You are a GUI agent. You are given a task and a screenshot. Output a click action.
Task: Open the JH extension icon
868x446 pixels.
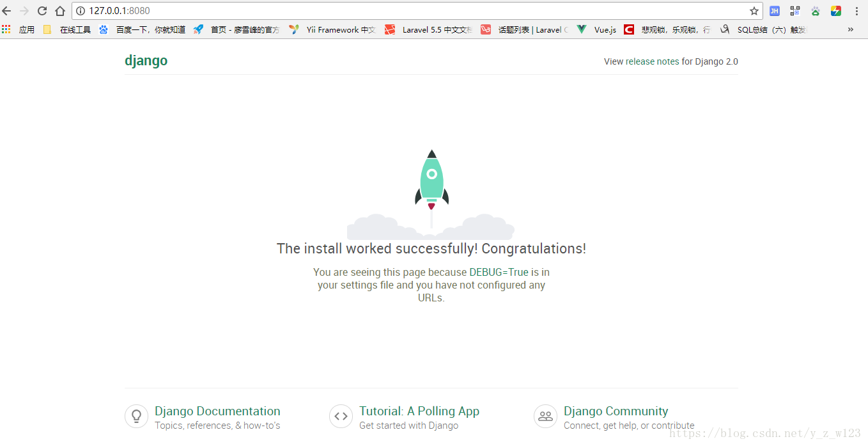[x=774, y=11]
